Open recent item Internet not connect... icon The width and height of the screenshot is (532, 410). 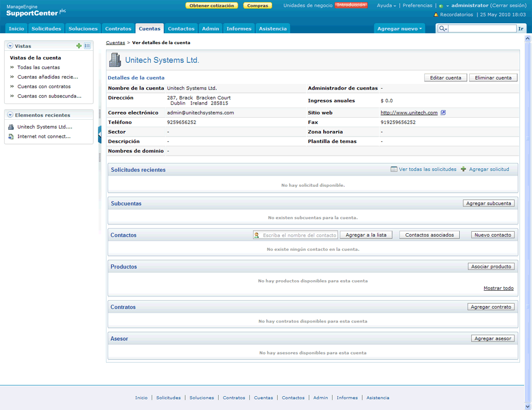click(x=11, y=136)
